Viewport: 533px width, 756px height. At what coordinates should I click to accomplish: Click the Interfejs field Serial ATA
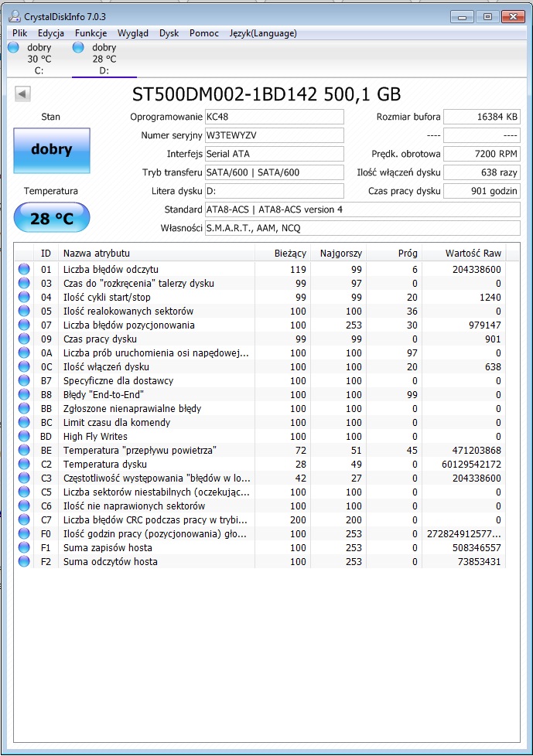pos(275,154)
